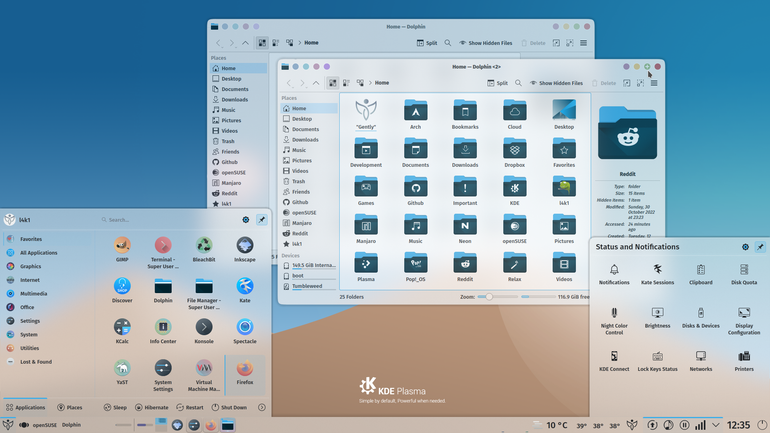Open the Discover software center icon
This screenshot has width=770, height=433.
click(122, 290)
